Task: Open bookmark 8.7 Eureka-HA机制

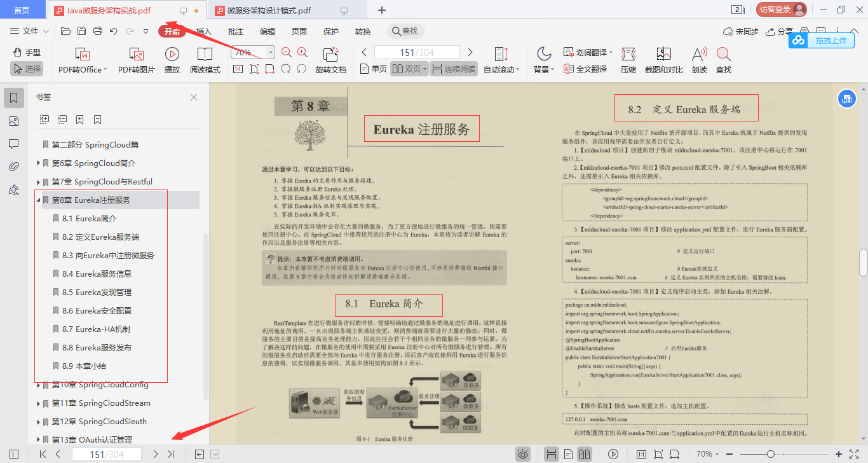Action: pos(97,329)
